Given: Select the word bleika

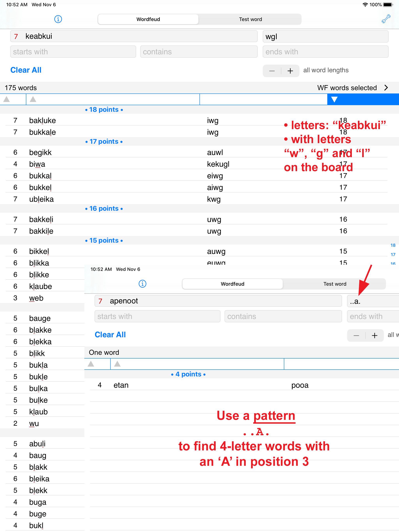Looking at the screenshot, I should click(x=39, y=479).
